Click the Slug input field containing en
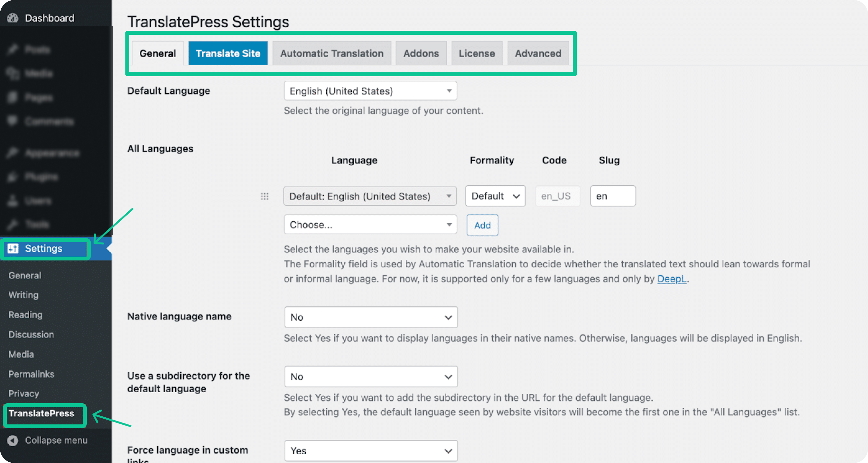 (x=613, y=196)
